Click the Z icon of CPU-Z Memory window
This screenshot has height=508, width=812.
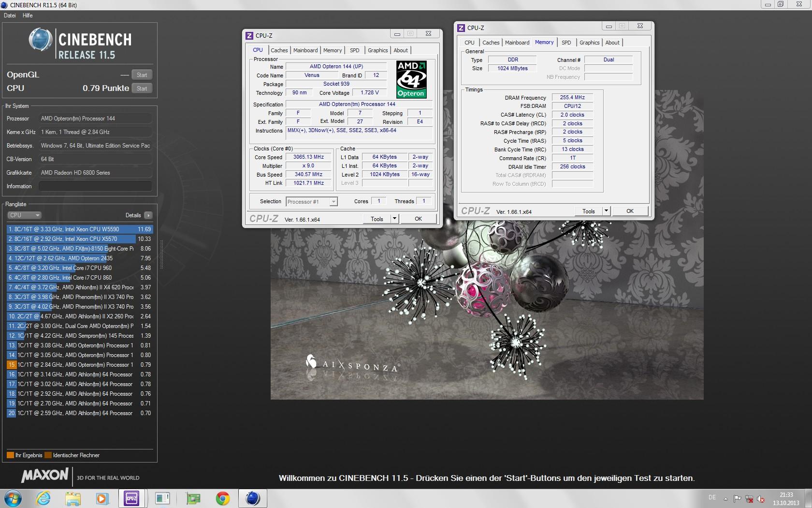(461, 28)
